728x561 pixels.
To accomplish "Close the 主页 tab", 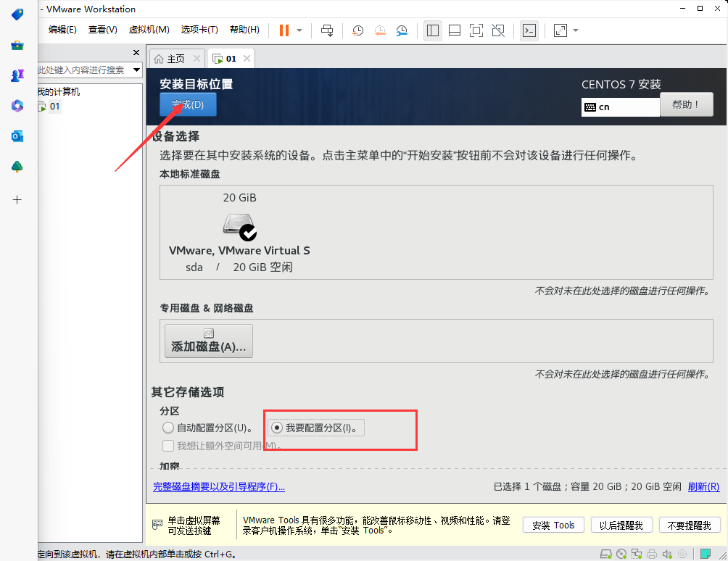I will pyautogui.click(x=197, y=59).
